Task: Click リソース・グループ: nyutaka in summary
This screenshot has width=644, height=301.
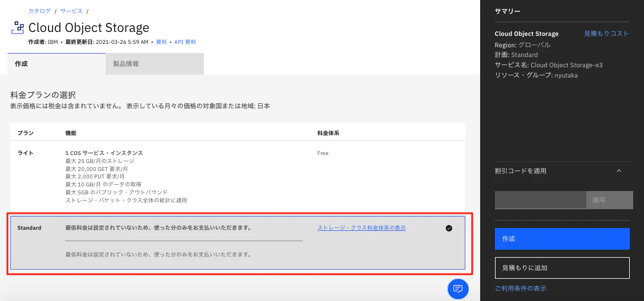Action: click(536, 75)
